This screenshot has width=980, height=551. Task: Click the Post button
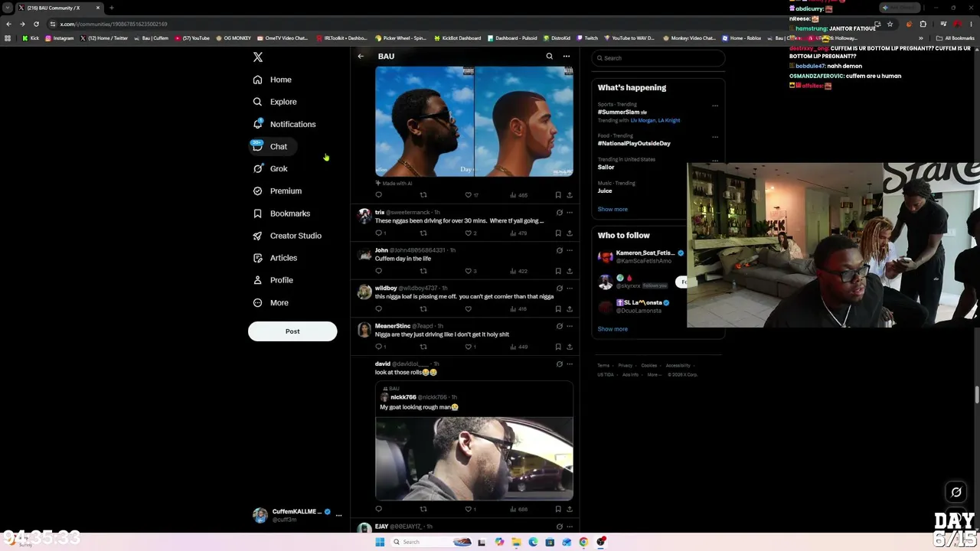[292, 331]
